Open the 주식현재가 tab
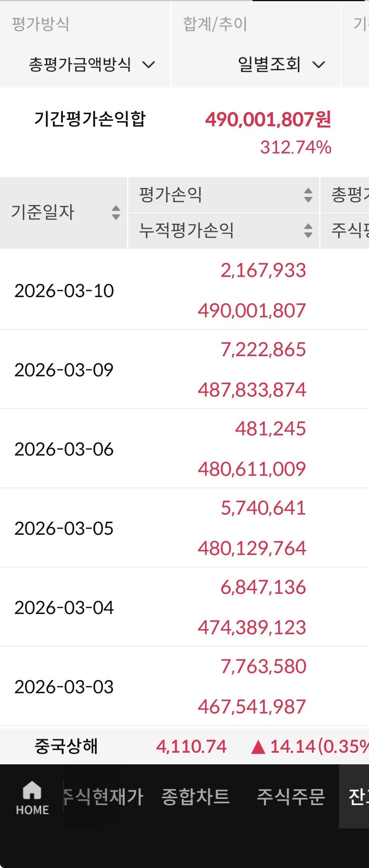The height and width of the screenshot is (868, 369). pos(103,797)
